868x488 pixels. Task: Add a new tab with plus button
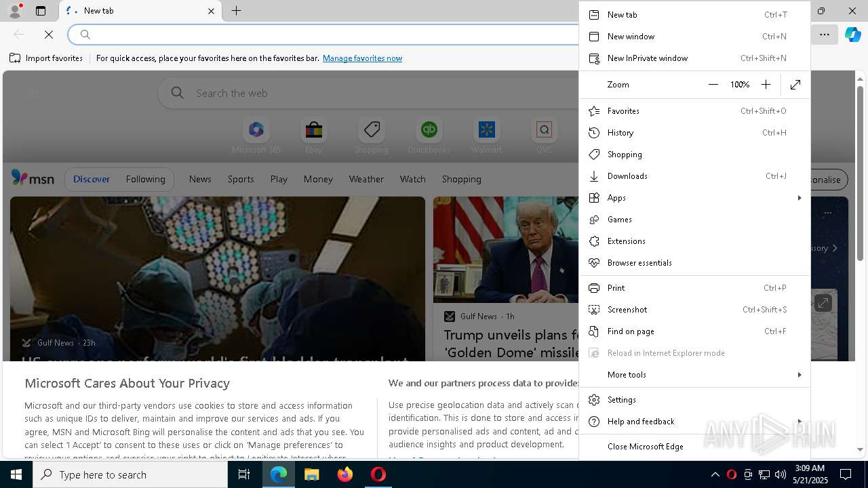(x=236, y=11)
